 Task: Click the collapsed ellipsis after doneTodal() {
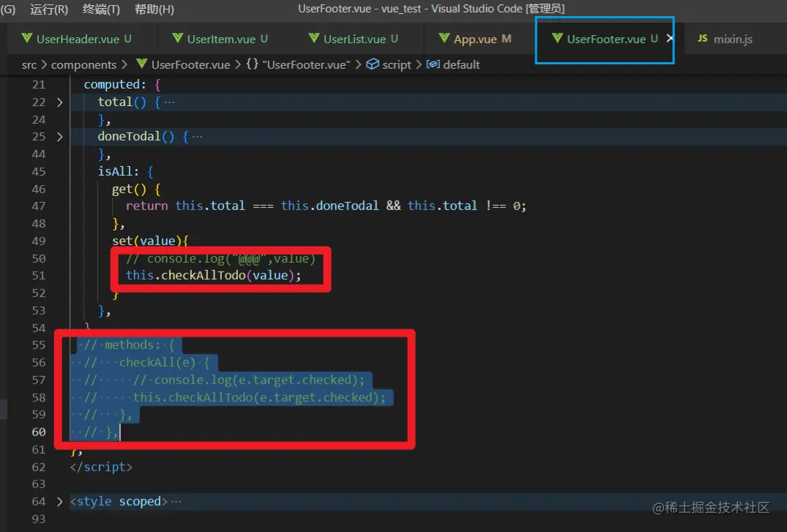[197, 137]
